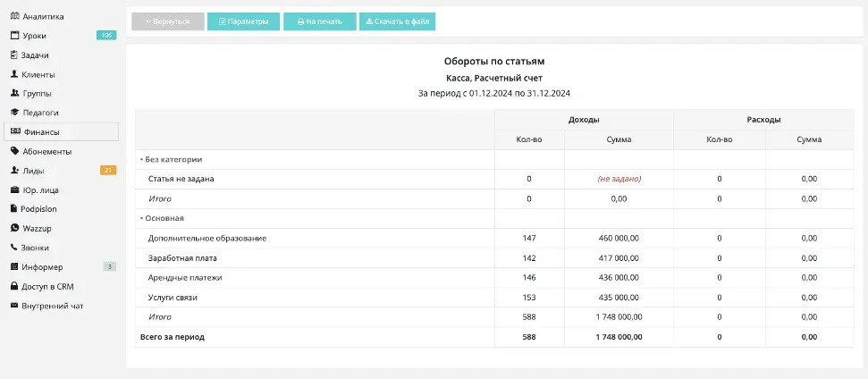Click count 153 for Услуги связи

529,297
